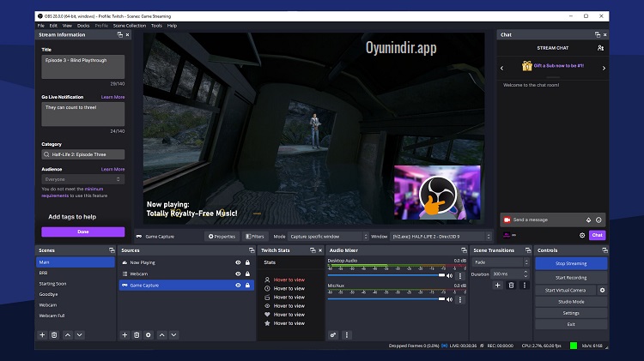Open Window selection dropdown
644x361 pixels.
(440, 237)
